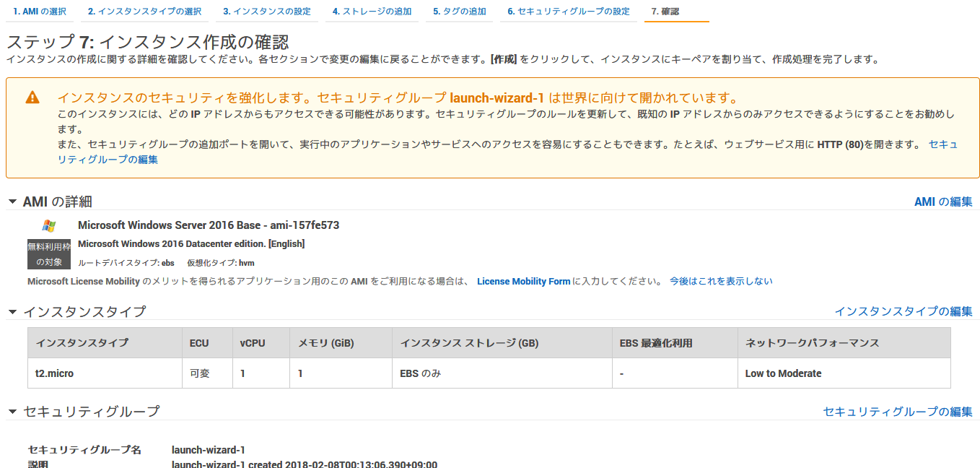This screenshot has height=468, width=980.
Task: Click the ステップ 7: インスタンス作成の確認 heading
Action: [x=148, y=42]
